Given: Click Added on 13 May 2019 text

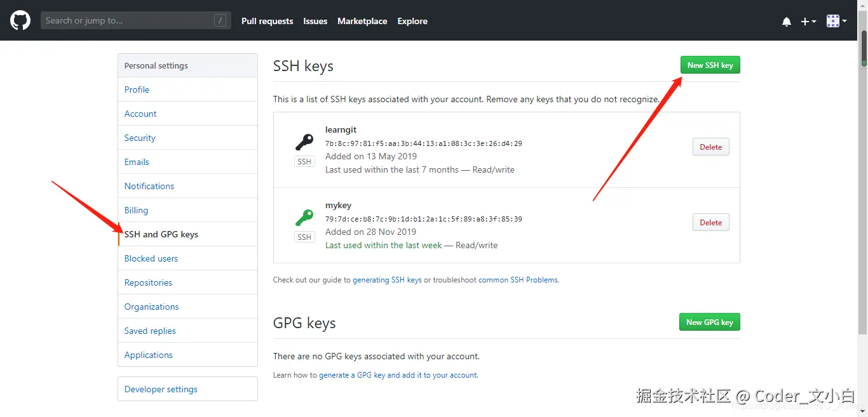Looking at the screenshot, I should [371, 156].
